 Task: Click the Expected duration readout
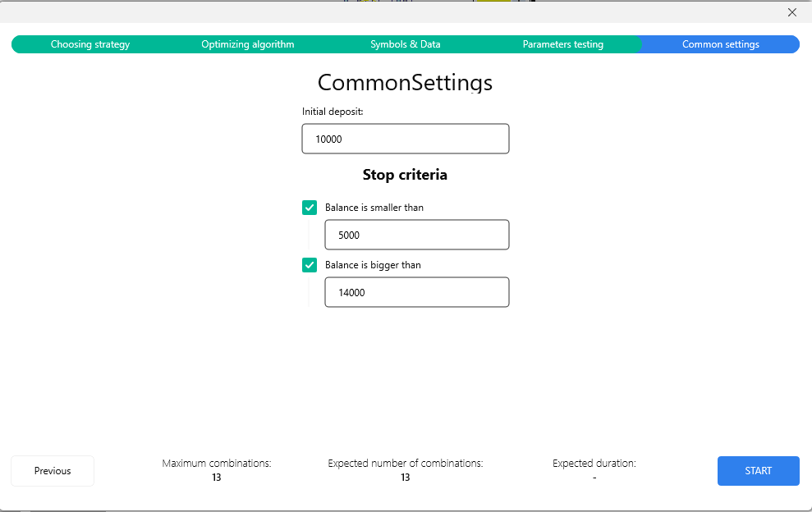[x=594, y=470]
